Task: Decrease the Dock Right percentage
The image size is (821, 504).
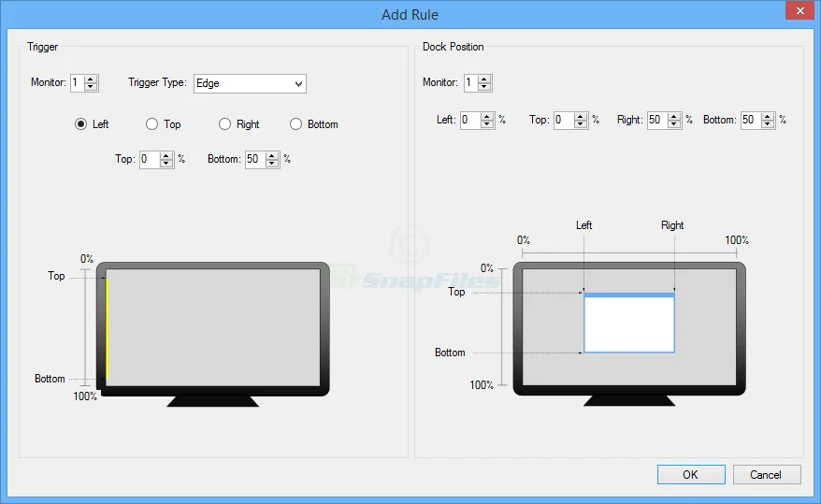Action: pos(674,123)
